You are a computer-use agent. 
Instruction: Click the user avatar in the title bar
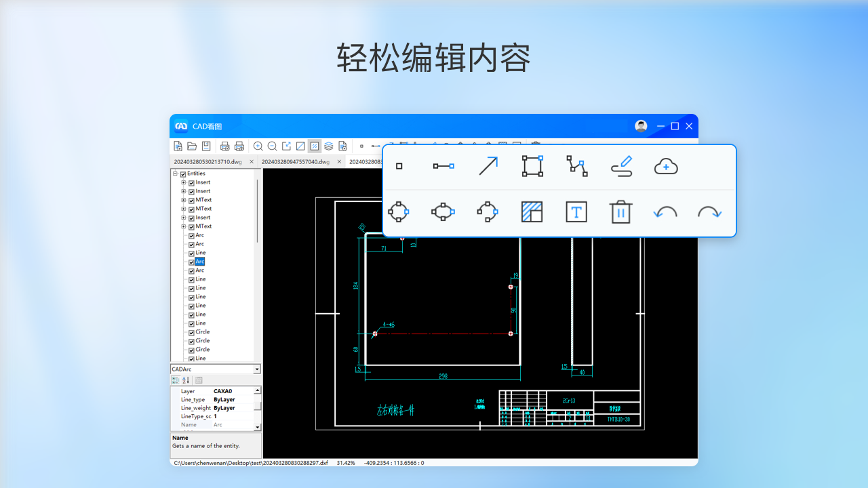click(x=641, y=126)
